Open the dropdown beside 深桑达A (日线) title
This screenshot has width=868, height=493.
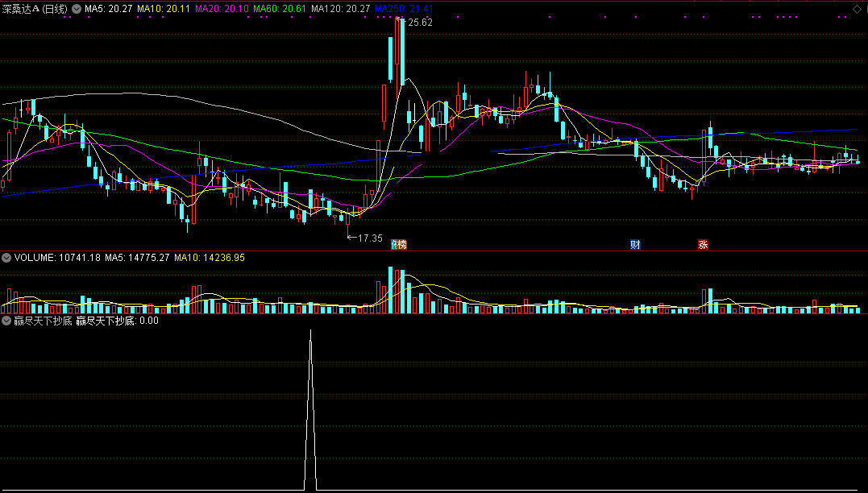[x=76, y=9]
